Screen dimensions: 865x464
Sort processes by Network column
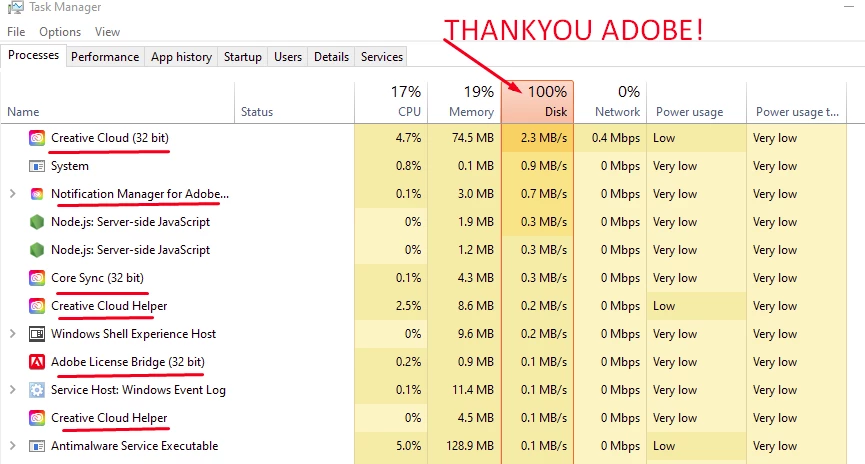611,103
